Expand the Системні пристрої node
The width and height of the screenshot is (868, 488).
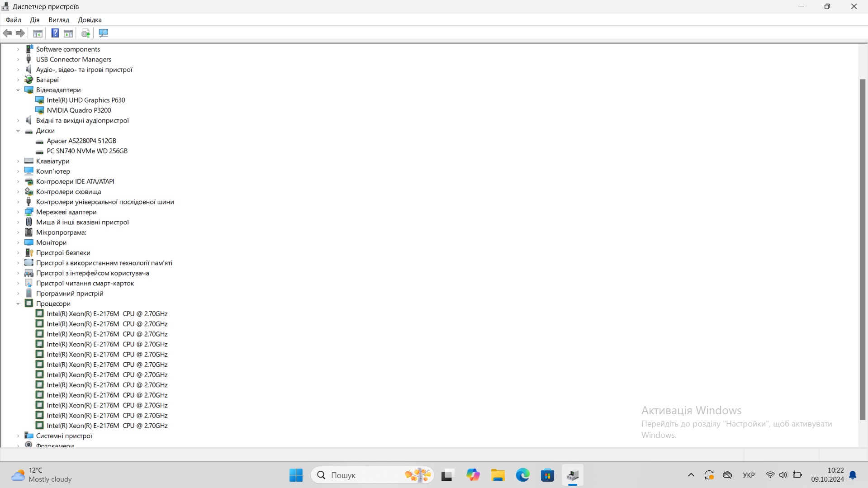click(18, 436)
